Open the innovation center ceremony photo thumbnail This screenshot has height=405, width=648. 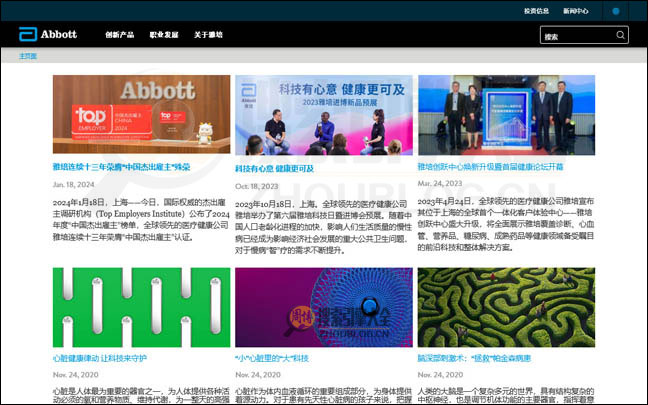pos(507,115)
